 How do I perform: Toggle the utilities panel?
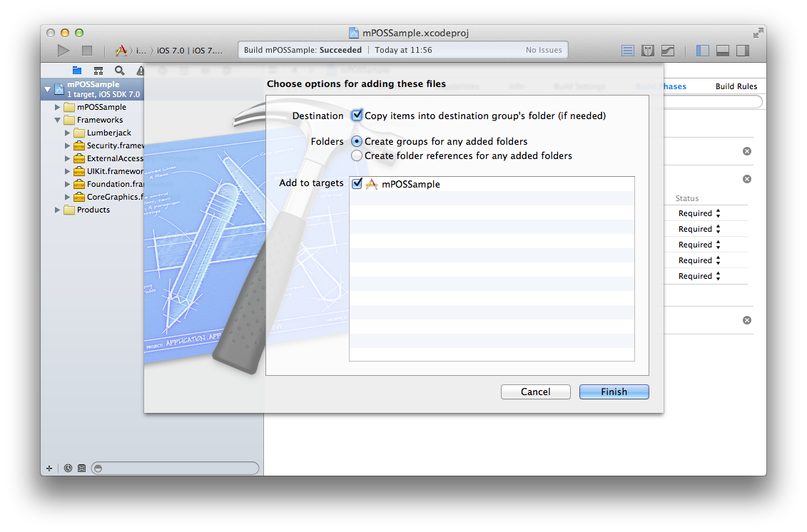coord(743,51)
